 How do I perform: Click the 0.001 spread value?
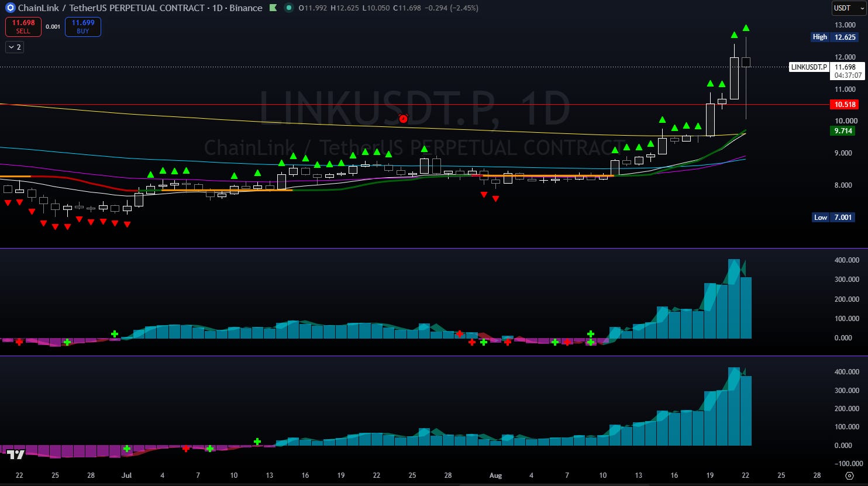53,27
